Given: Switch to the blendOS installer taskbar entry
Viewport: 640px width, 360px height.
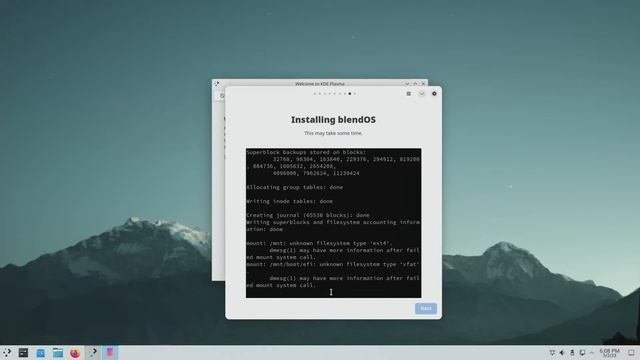Looking at the screenshot, I should tap(110, 353).
